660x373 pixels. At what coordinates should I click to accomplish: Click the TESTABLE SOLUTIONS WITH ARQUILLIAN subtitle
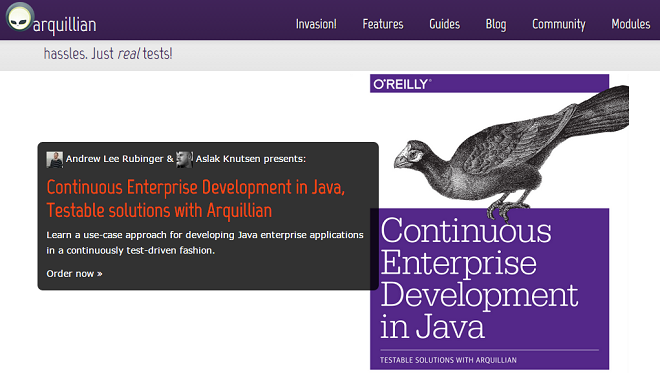click(x=448, y=360)
